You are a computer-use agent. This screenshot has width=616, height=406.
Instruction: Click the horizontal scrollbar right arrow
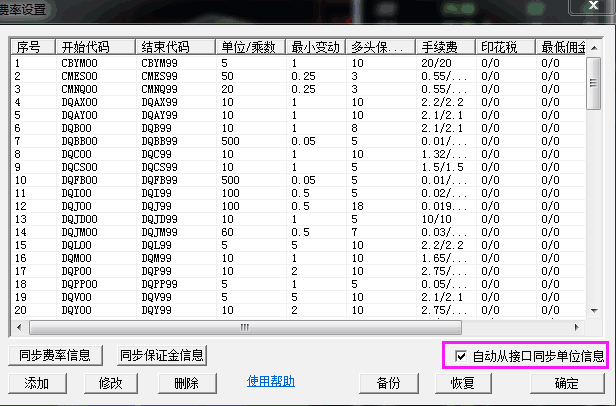click(577, 327)
